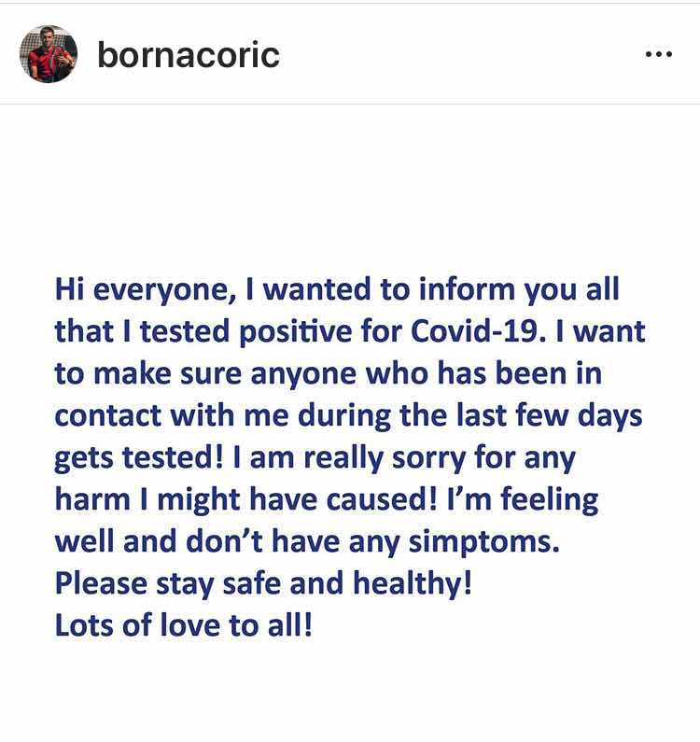The height and width of the screenshot is (742, 700).
Task: Click the 'gets tested!' text
Action: tap(139, 458)
